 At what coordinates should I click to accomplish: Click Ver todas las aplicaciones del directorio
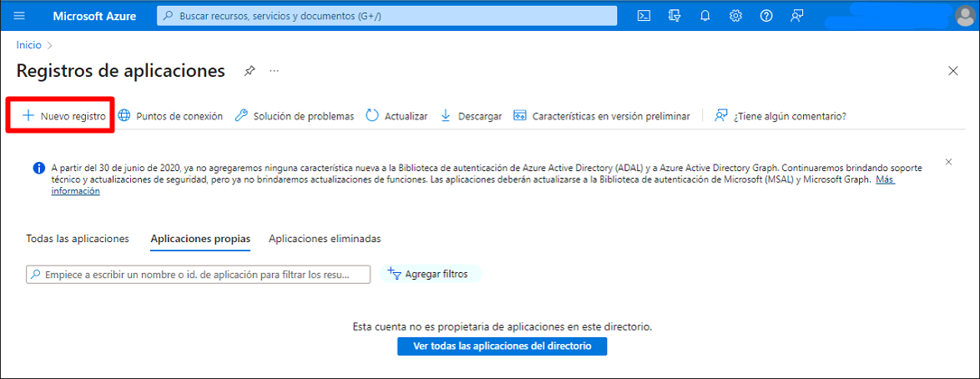pos(502,346)
